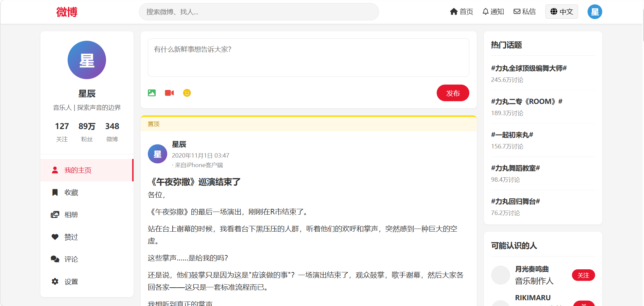Image resolution: width=644 pixels, height=306 pixels.
Task: Open 月光奏鸣曲 user profile name
Action: [x=532, y=269]
